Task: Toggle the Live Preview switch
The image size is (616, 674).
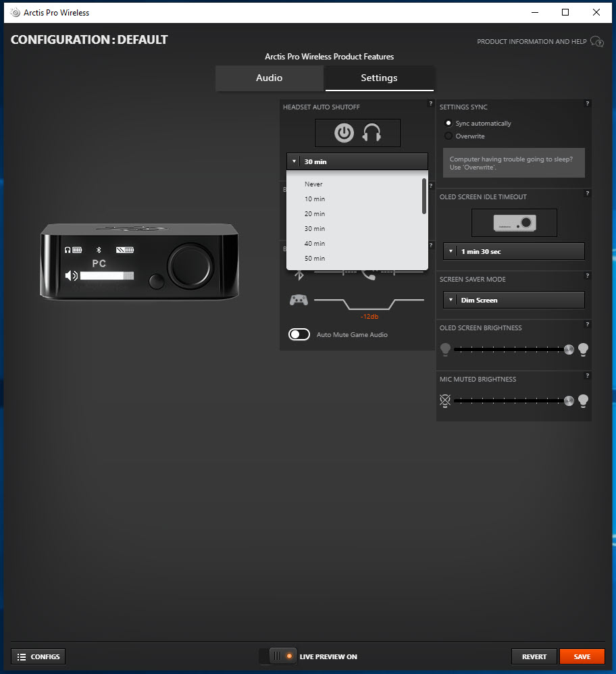Action: 283,656
